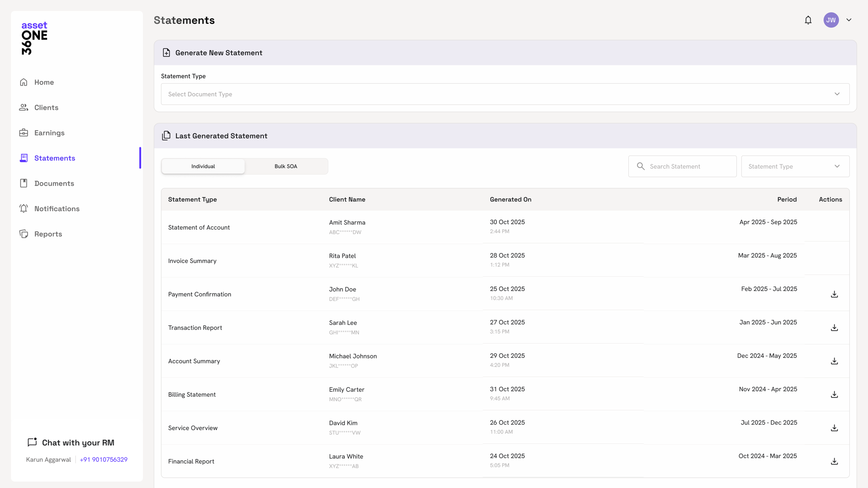Open Reports page
The width and height of the screenshot is (868, 488).
click(x=48, y=234)
